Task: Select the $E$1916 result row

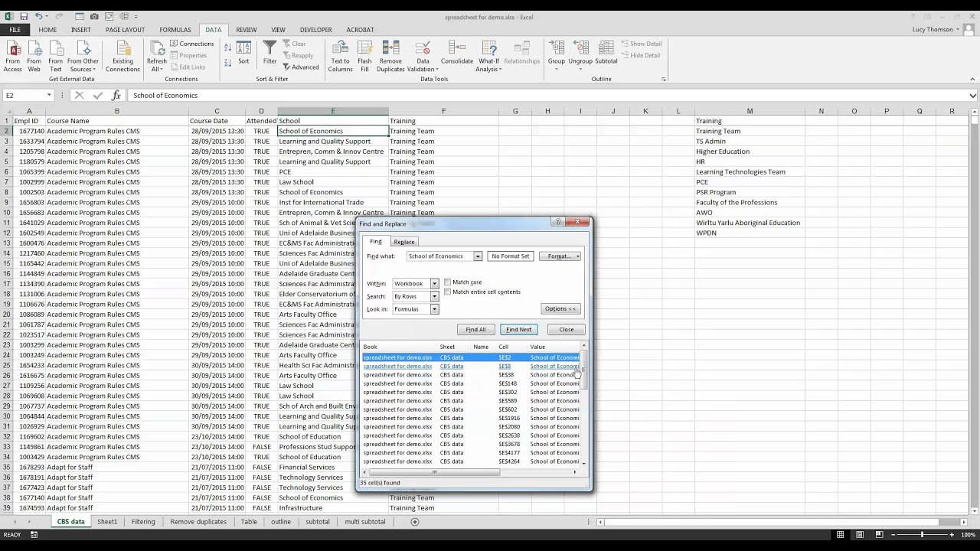Action: [x=471, y=418]
